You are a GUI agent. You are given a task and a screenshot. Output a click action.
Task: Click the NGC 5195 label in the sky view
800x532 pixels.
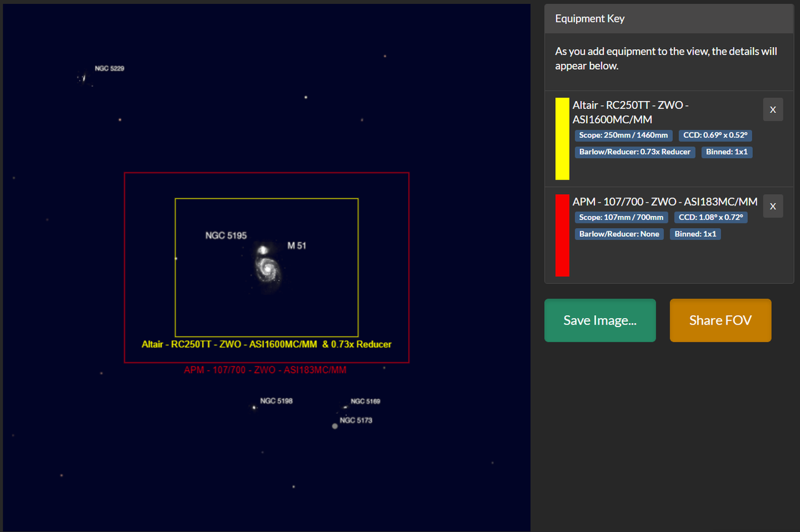pyautogui.click(x=226, y=236)
